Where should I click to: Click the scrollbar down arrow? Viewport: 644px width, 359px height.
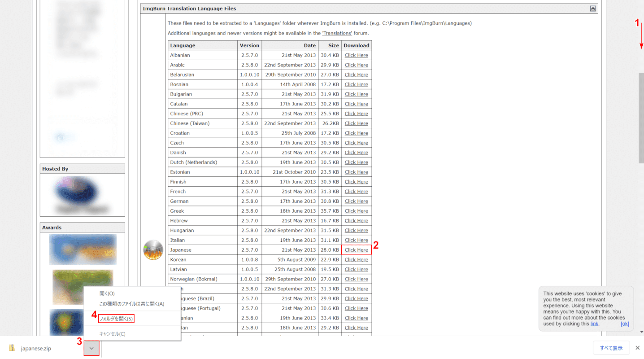[x=641, y=333]
